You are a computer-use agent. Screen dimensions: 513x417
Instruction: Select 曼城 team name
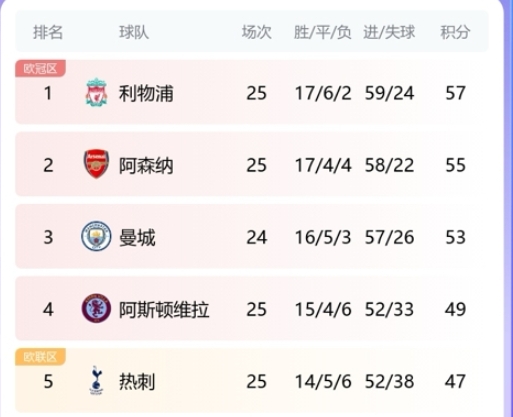click(x=137, y=237)
